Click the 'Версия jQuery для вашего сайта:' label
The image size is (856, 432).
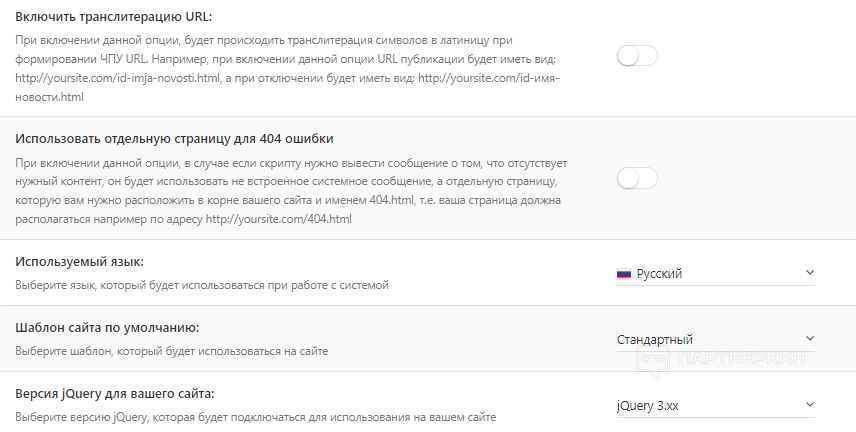(x=115, y=393)
